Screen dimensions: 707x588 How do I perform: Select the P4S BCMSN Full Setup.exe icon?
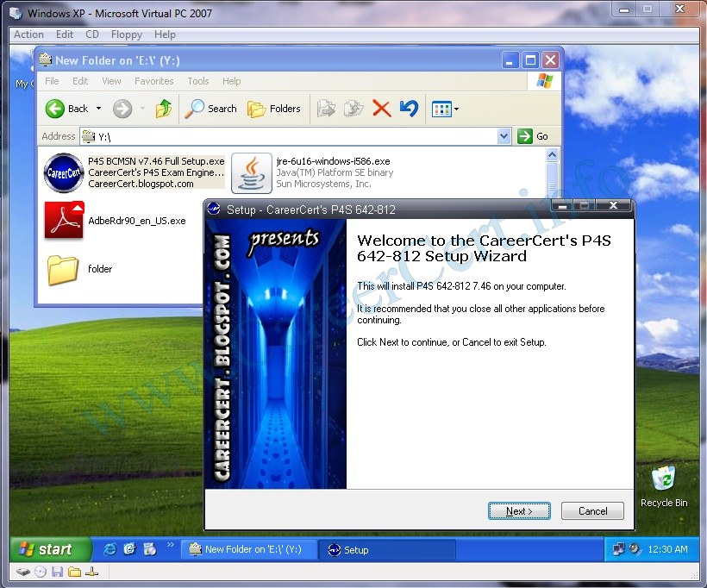64,173
